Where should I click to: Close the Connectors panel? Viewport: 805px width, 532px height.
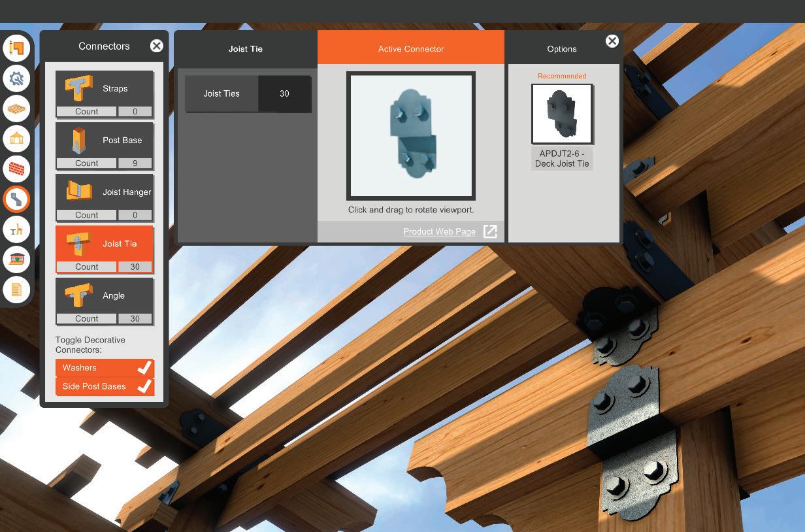coord(157,46)
